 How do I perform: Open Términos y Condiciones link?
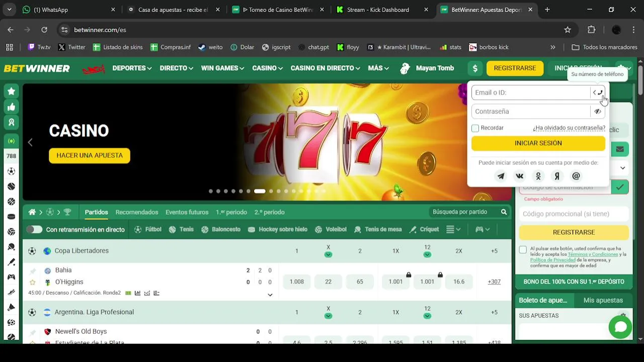coord(593,254)
